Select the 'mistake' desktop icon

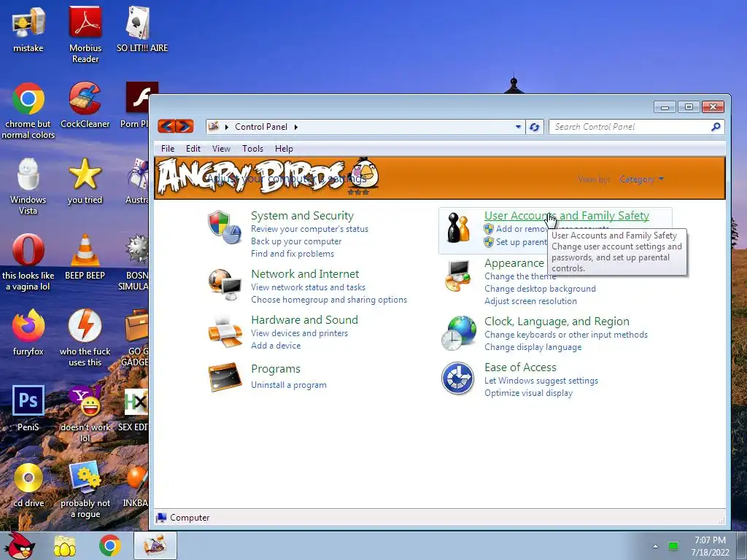(x=28, y=29)
